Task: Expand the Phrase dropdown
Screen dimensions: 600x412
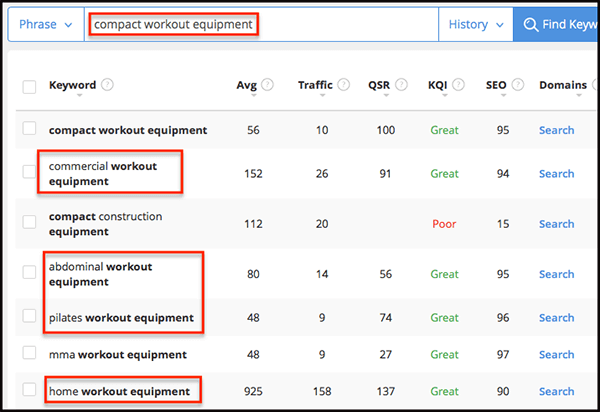Action: click(x=46, y=24)
